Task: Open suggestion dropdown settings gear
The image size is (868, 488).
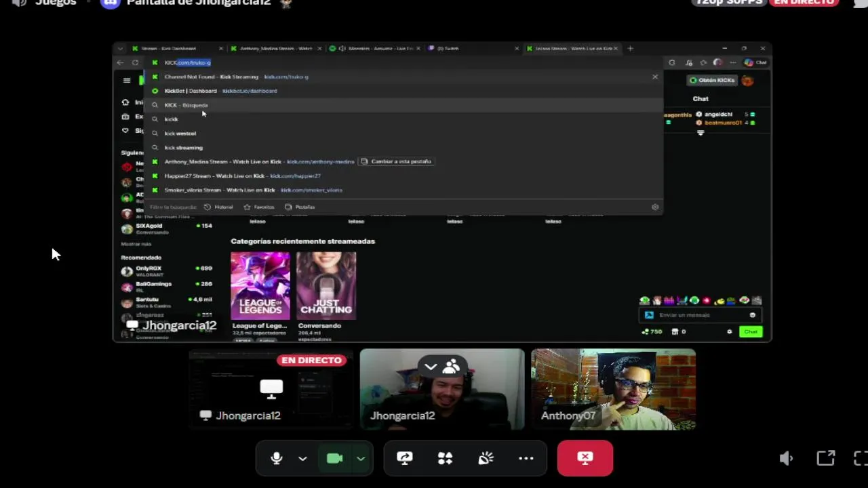Action: pyautogui.click(x=655, y=207)
